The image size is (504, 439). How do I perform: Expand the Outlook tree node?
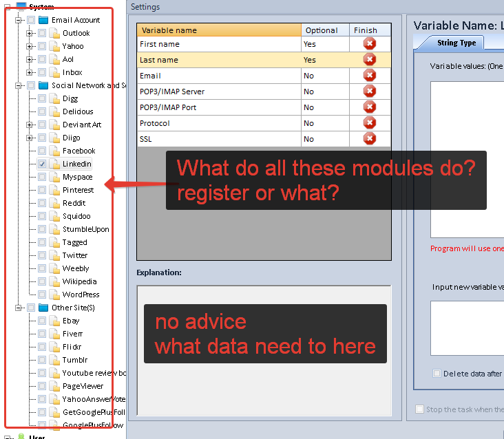[30, 33]
